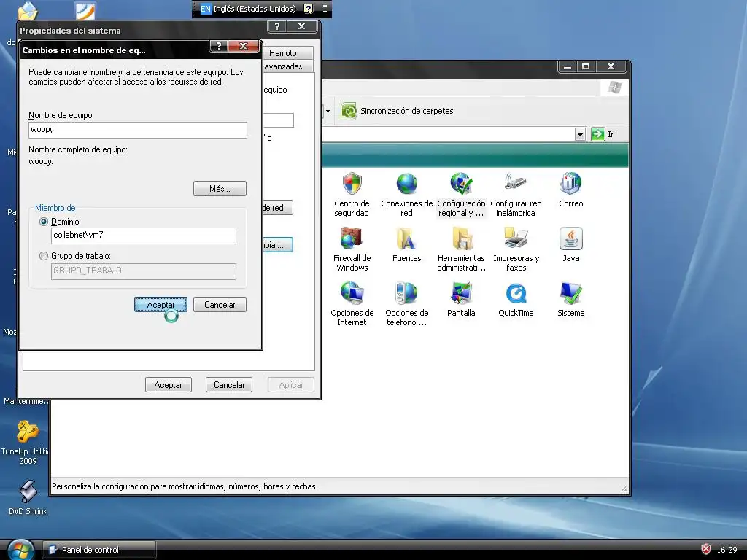This screenshot has width=747, height=560.
Task: Expand the address bar dropdown arrow
Action: click(580, 134)
